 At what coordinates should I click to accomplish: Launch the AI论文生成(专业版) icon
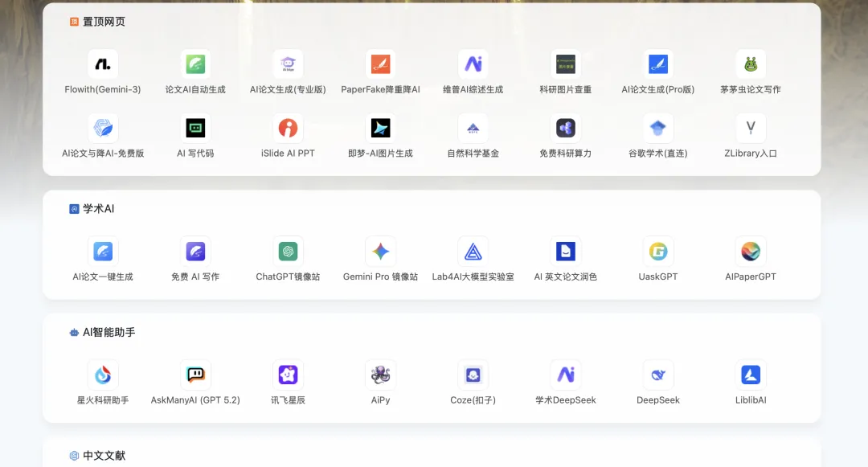tap(288, 64)
